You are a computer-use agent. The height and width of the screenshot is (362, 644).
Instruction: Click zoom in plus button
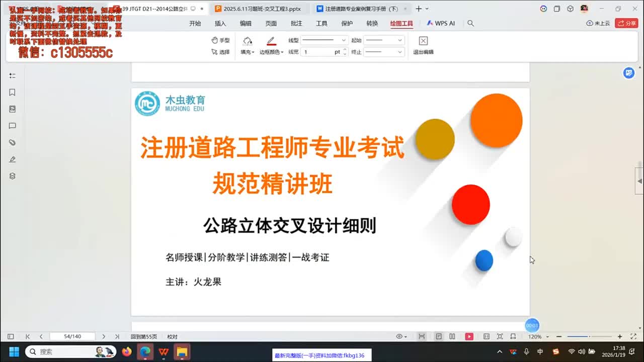[620, 336]
